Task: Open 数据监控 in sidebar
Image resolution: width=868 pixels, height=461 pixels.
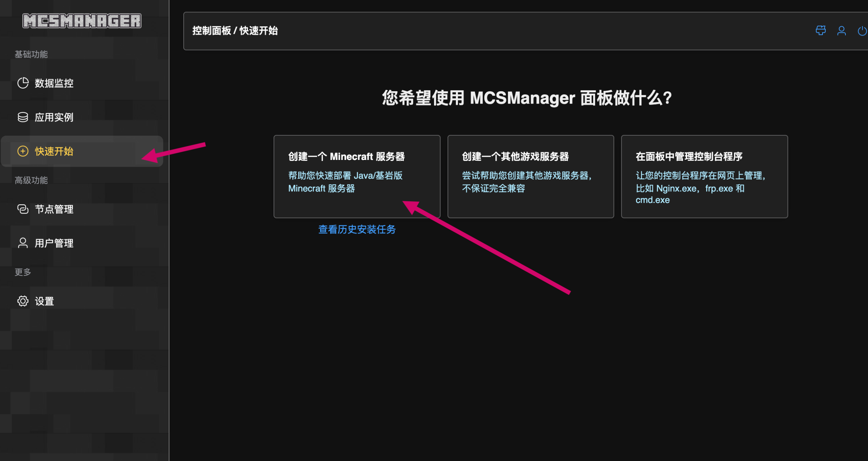Action: pyautogui.click(x=82, y=83)
